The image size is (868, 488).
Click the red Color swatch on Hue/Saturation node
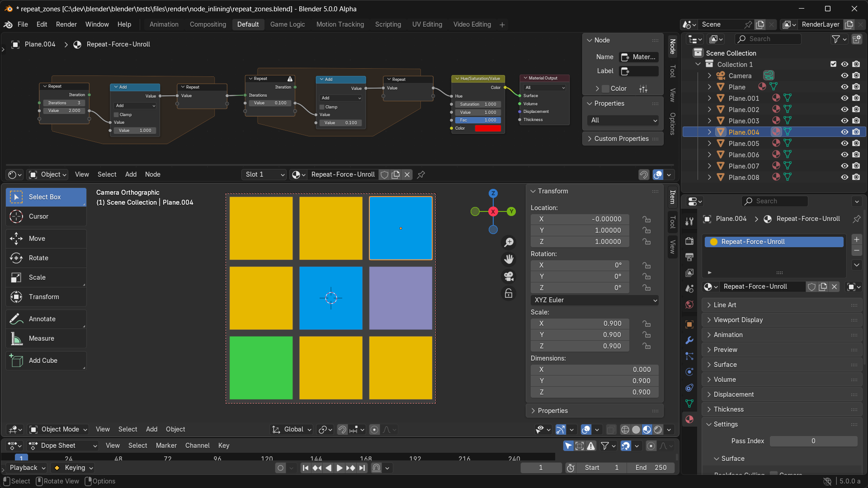pyautogui.click(x=488, y=128)
